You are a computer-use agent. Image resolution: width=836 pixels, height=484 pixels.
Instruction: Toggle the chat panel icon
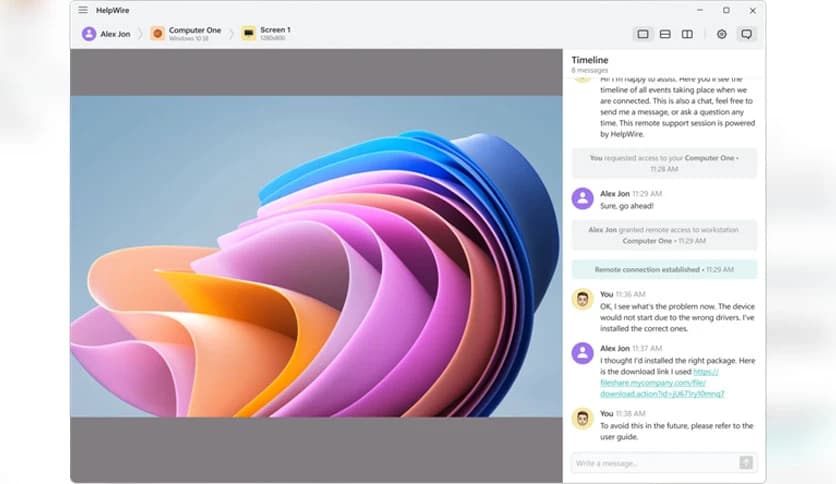point(746,34)
